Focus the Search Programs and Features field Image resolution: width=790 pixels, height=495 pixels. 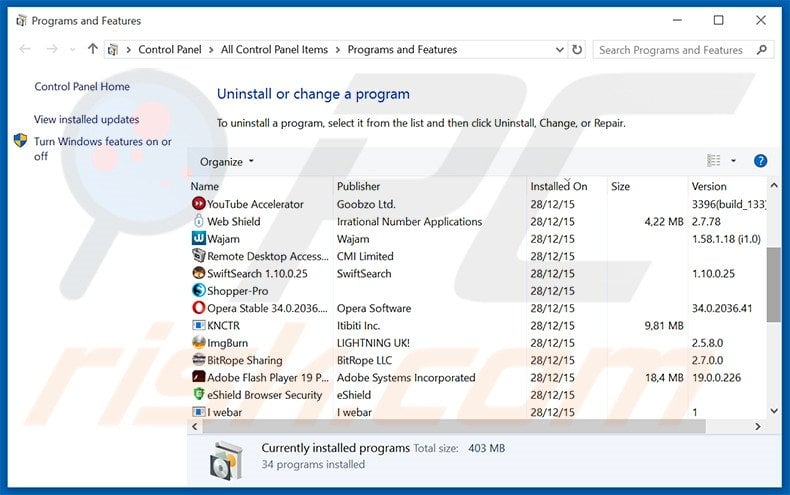683,49
